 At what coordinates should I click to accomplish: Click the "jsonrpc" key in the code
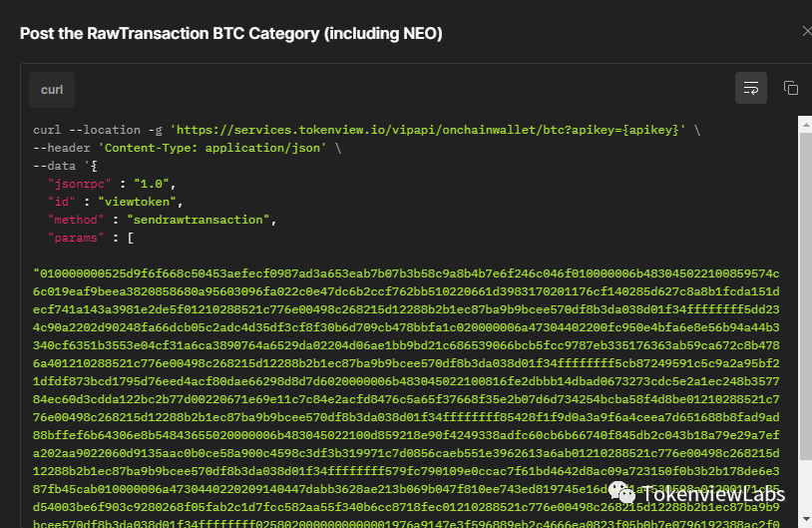[x=76, y=184]
